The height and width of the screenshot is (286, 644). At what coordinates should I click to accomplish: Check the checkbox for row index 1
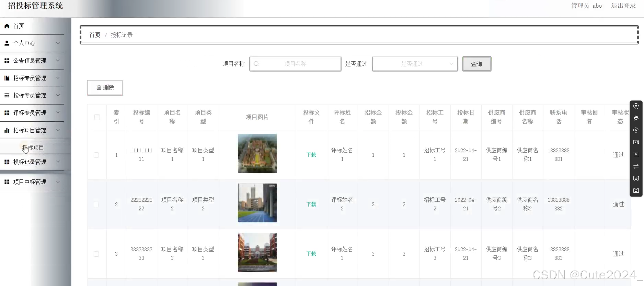(x=96, y=155)
